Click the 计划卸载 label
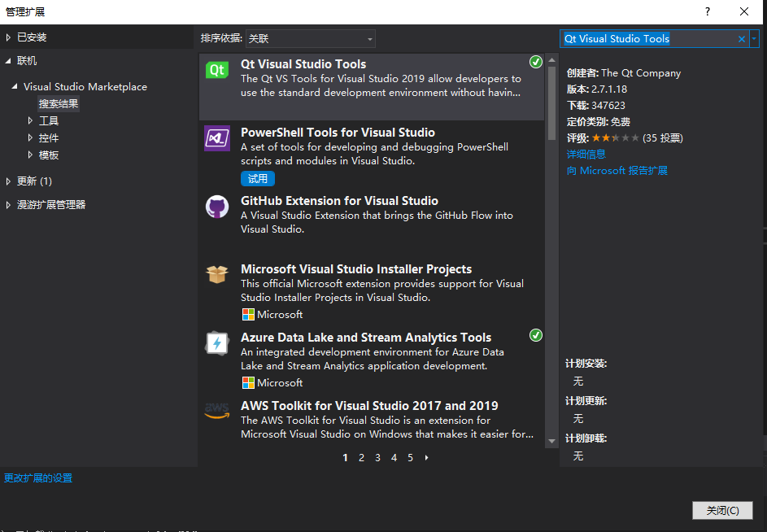767x532 pixels. tap(586, 438)
